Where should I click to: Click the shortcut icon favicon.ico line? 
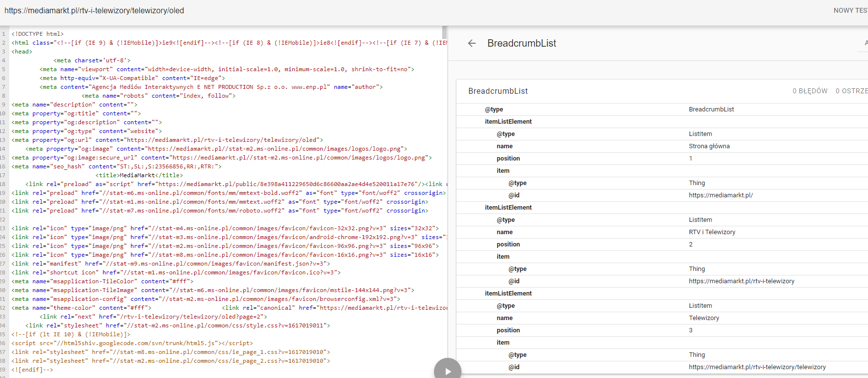tap(176, 272)
